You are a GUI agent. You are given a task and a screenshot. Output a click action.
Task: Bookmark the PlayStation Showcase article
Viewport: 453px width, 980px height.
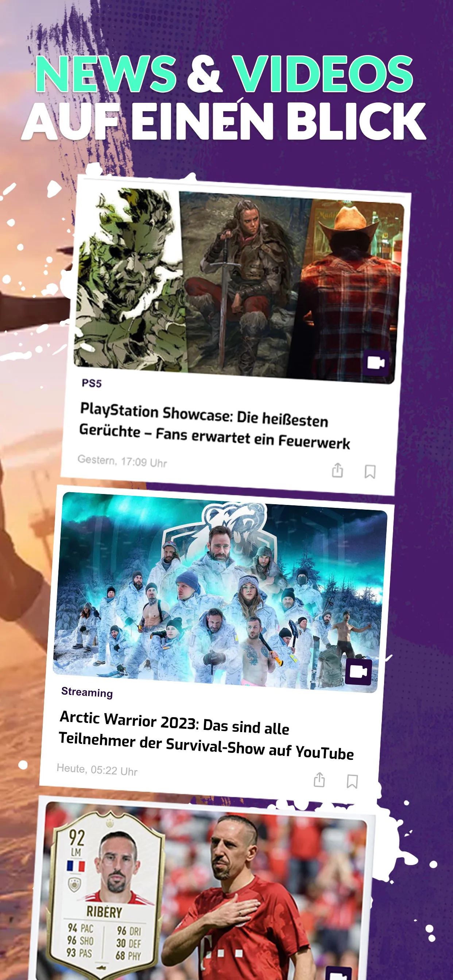[370, 472]
